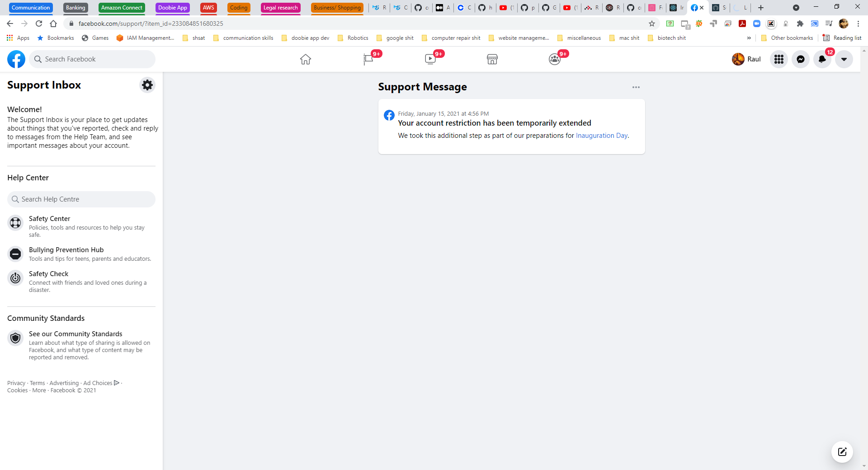Click the address bar URL
Image resolution: width=868 pixels, height=470 pixels.
[x=151, y=23]
